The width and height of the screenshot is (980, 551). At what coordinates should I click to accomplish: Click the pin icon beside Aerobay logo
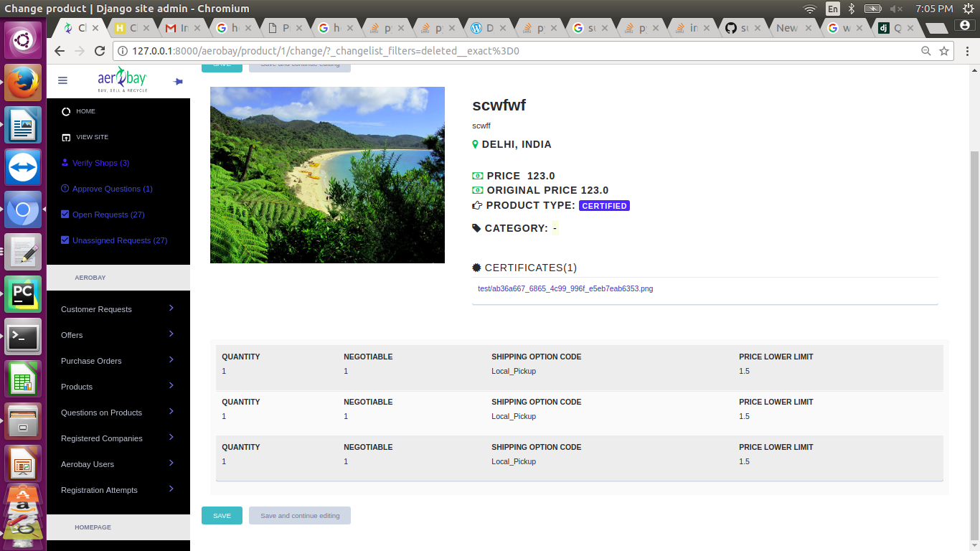[178, 82]
